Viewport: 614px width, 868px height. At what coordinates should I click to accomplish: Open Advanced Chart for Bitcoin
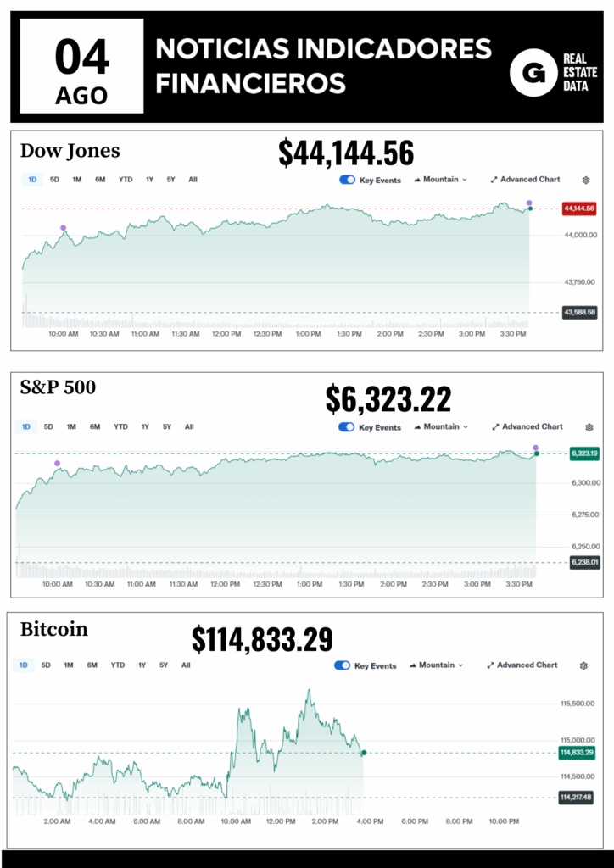coord(522,665)
